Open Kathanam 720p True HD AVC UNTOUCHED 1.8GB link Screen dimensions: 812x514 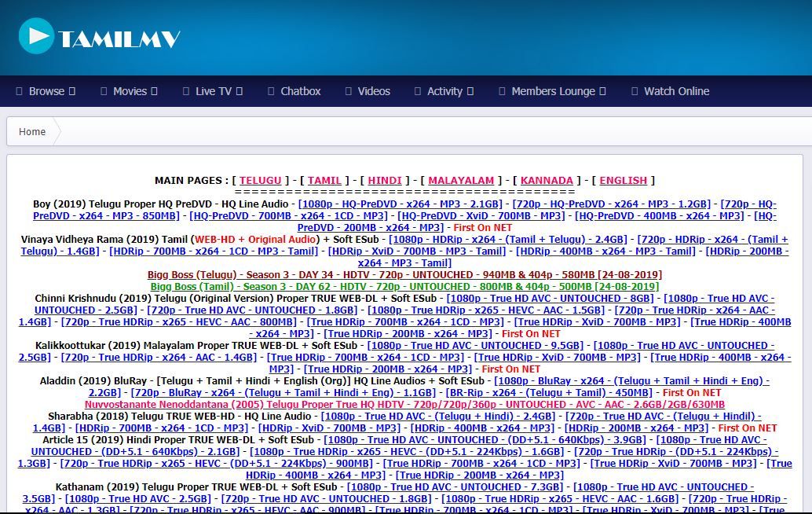click(x=326, y=499)
